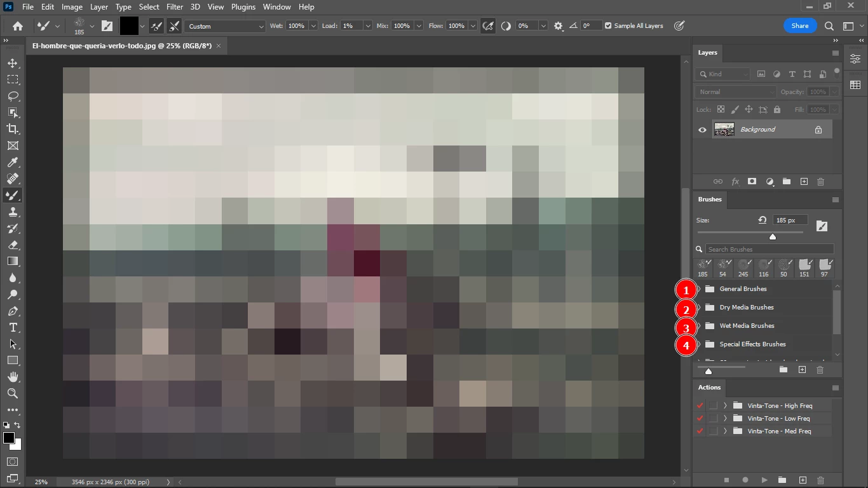The height and width of the screenshot is (488, 868).
Task: Swap foreground and background colors
Action: (18, 425)
